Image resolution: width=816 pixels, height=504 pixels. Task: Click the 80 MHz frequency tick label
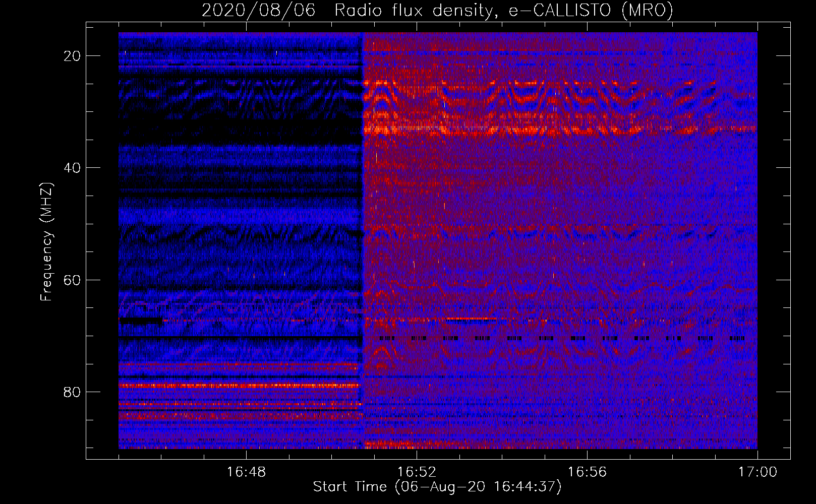(x=73, y=392)
